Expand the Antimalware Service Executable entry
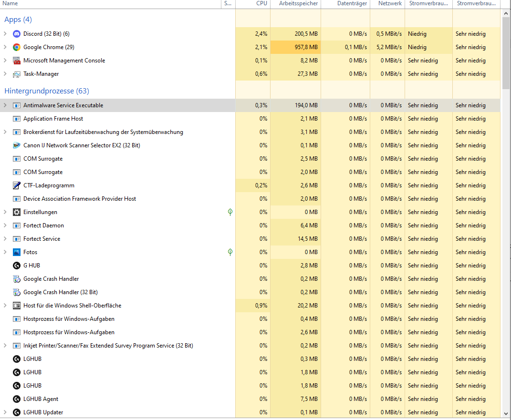This screenshot has width=511, height=420. 5,105
